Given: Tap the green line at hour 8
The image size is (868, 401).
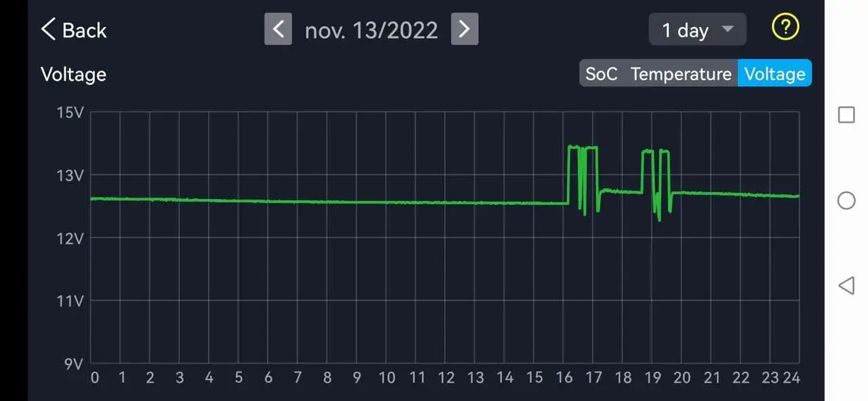Looking at the screenshot, I should coord(327,202).
